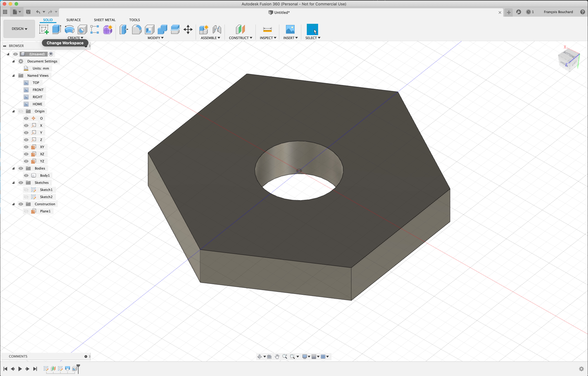Expand the MODIFY dropdown menu
This screenshot has height=376, width=588.
155,38
